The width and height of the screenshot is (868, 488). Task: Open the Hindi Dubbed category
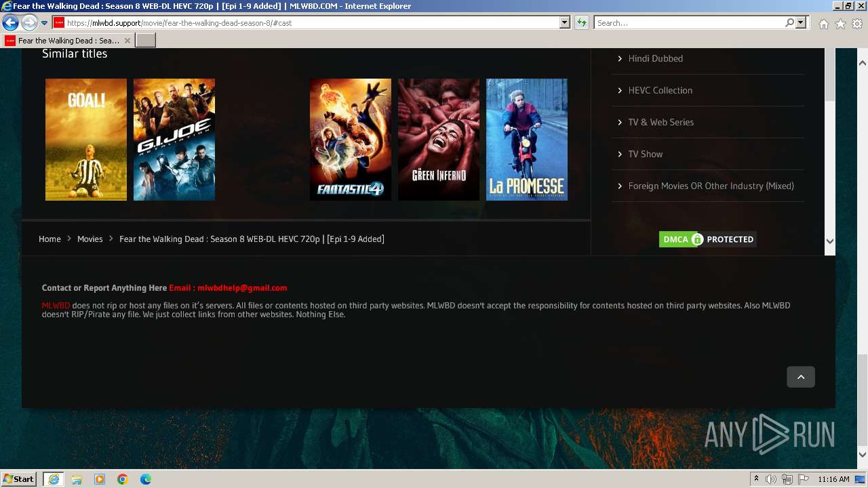coord(655,58)
